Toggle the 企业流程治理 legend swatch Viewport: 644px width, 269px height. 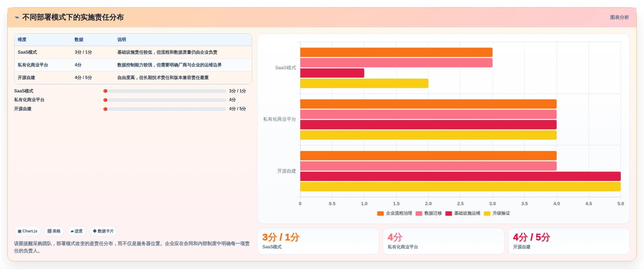tap(380, 214)
